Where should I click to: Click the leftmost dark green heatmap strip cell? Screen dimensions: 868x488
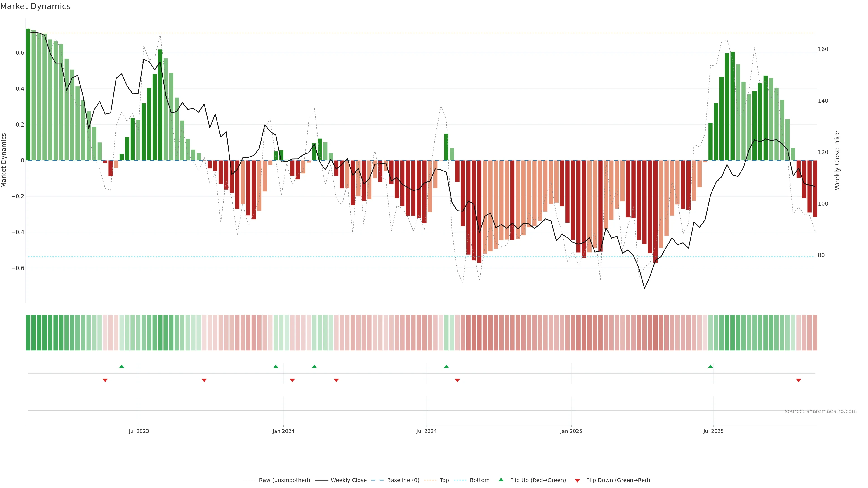(28, 332)
